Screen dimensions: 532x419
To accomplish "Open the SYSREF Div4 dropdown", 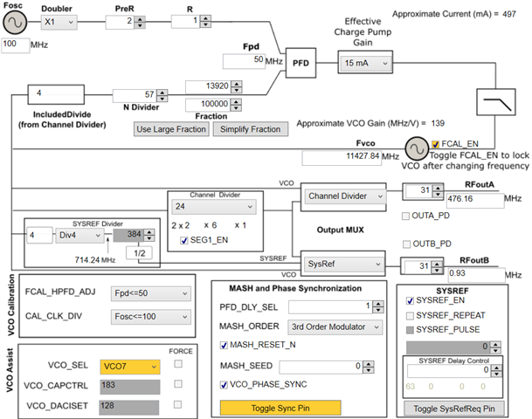I will (x=79, y=236).
